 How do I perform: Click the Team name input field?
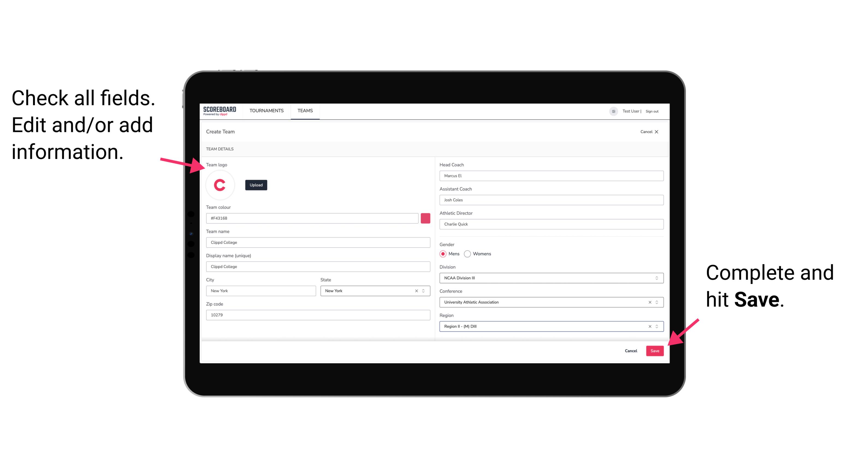pos(318,242)
